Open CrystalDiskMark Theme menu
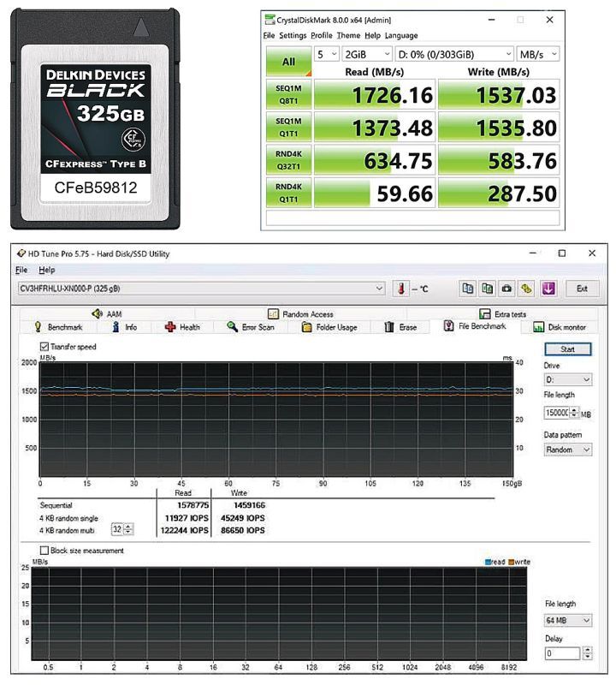Screen dimensions: 616x685 coord(348,35)
